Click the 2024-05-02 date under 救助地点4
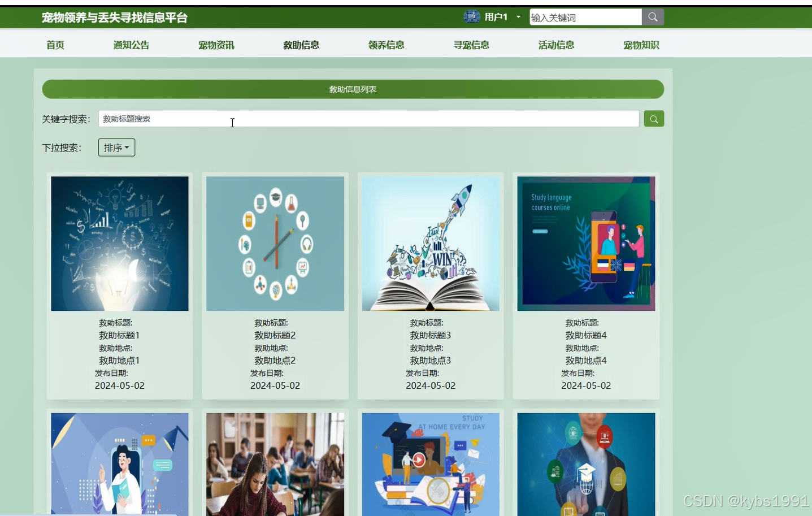The image size is (812, 516). coord(586,385)
